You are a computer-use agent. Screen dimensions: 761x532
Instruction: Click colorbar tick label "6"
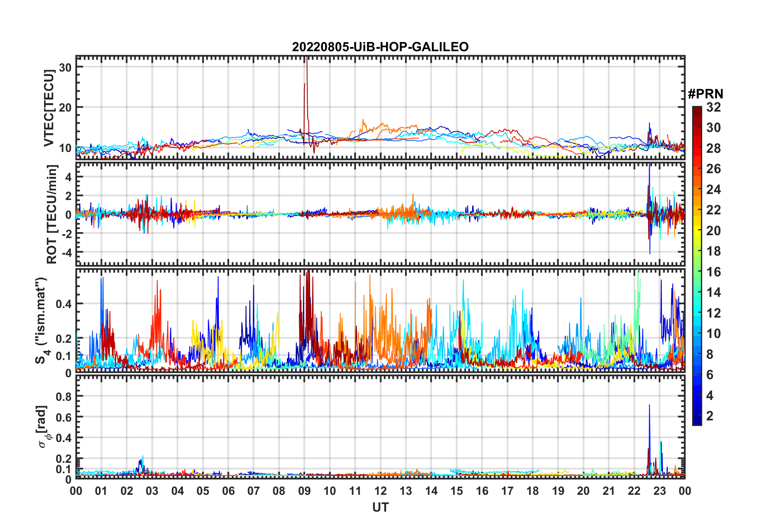(x=710, y=375)
